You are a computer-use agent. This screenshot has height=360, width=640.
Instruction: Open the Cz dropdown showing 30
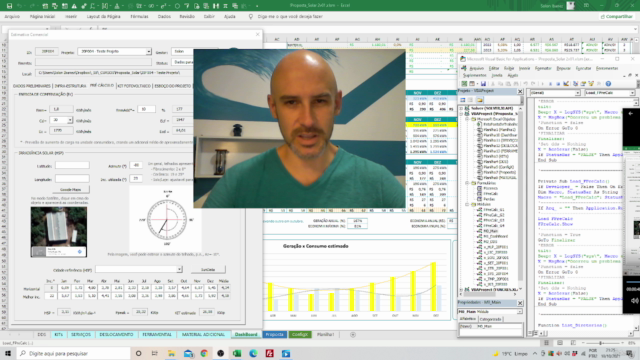coord(70,120)
